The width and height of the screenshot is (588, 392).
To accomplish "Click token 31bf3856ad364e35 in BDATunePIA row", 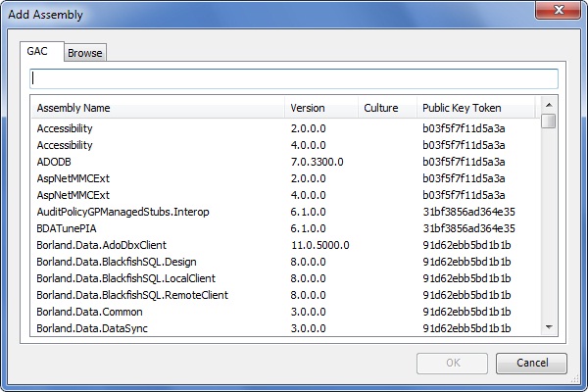I will point(468,228).
